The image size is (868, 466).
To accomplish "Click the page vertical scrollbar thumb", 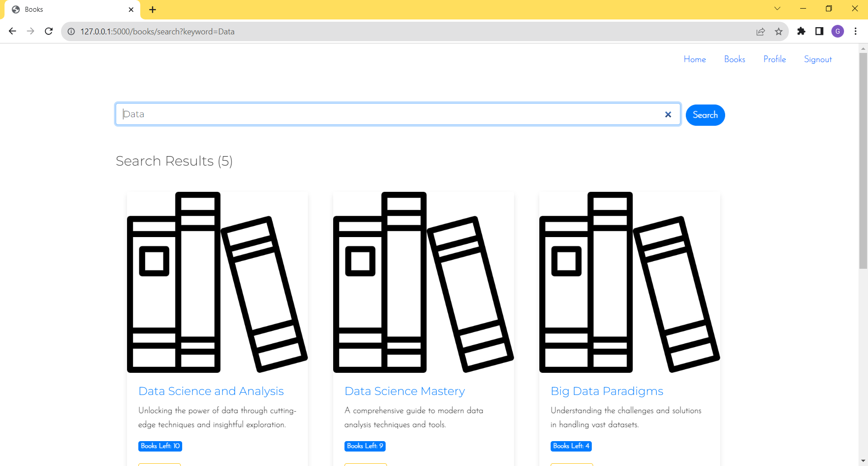I will [x=863, y=161].
